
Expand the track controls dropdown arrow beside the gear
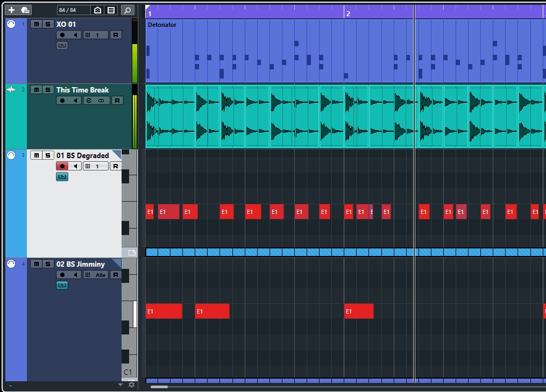[120, 385]
